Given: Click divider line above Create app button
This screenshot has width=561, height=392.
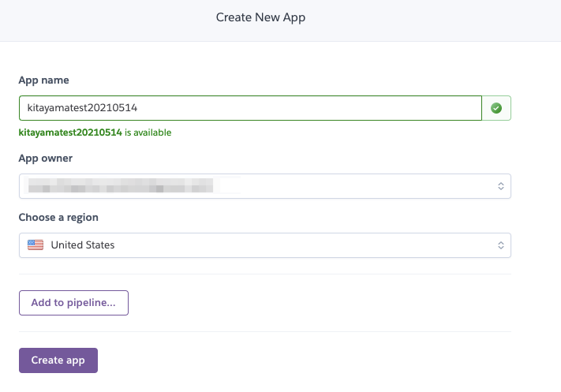Looking at the screenshot, I should point(264,332).
